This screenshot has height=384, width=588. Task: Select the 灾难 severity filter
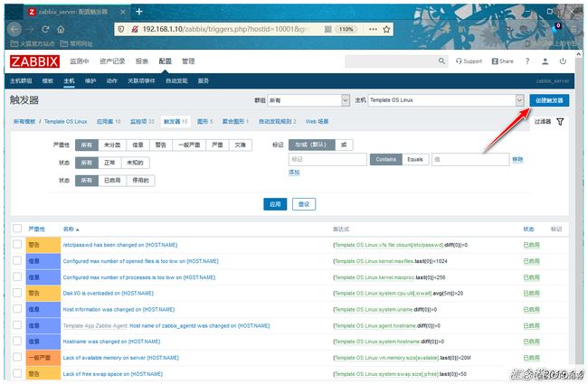point(240,145)
